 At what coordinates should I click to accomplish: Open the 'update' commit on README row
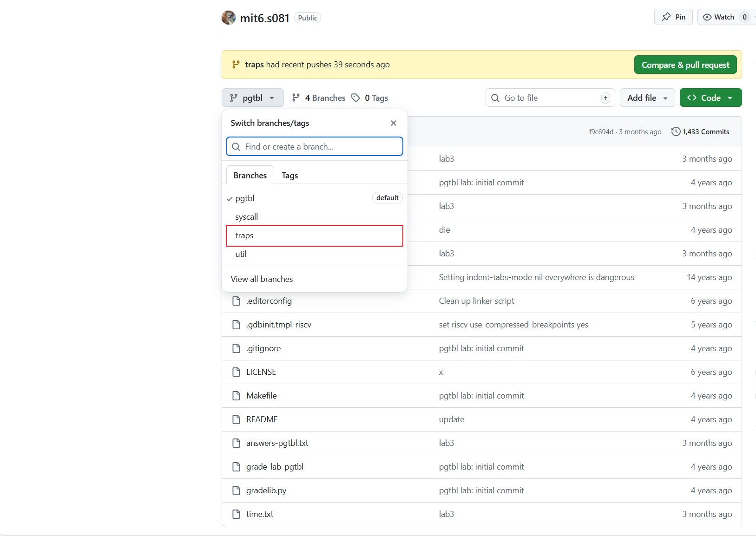point(452,419)
